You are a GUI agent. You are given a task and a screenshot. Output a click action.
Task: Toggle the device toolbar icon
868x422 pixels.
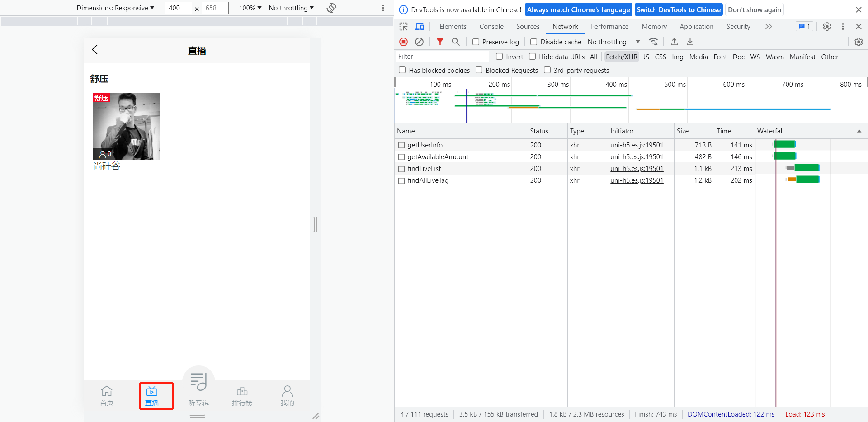tap(420, 27)
